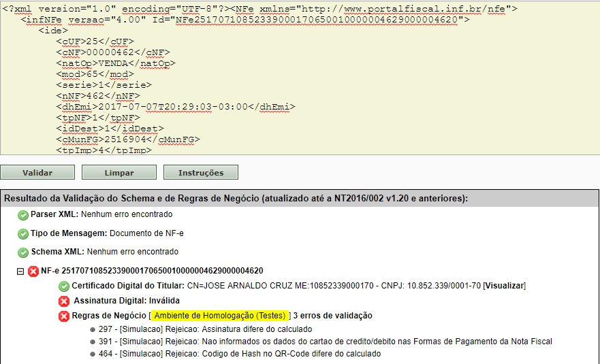Click green check icon beside Parser XML
Viewport: 600px width, 364px height.
23,215
